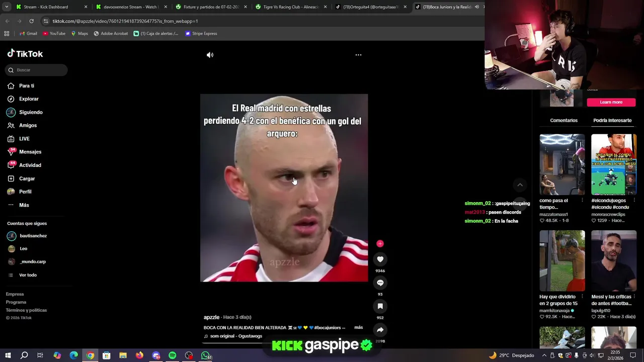Open options for 'como pasa el tiempo' video
This screenshot has height=362, width=644.
582,201
